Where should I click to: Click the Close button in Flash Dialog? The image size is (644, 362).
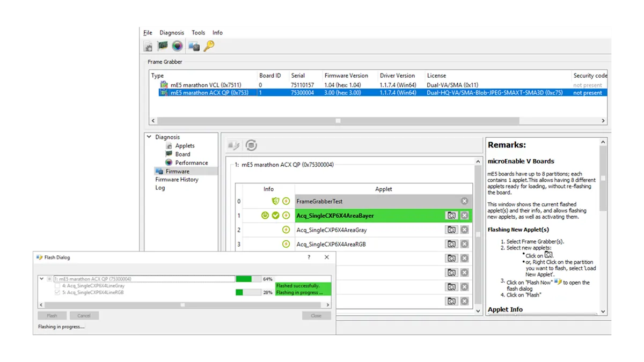[316, 316]
